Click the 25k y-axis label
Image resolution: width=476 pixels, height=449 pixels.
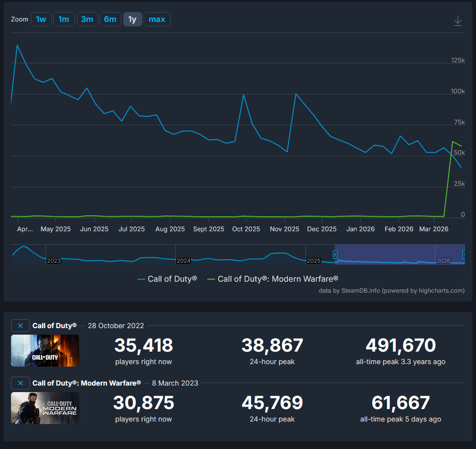pyautogui.click(x=460, y=183)
